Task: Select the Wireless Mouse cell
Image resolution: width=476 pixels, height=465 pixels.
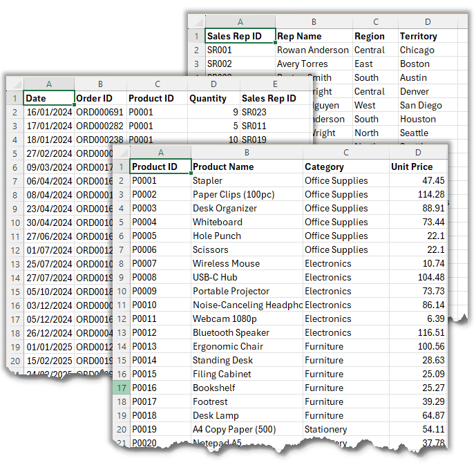Action: point(247,263)
